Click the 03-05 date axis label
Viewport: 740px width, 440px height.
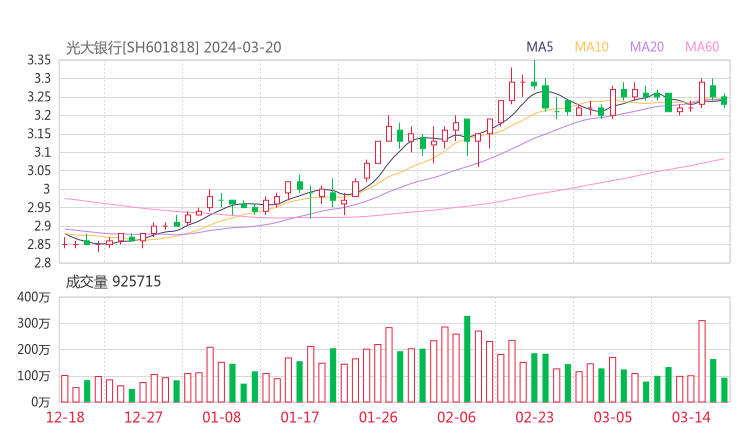[613, 417]
